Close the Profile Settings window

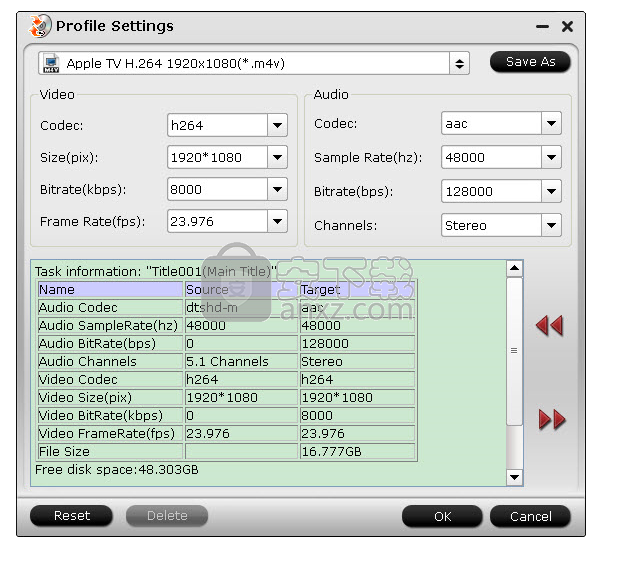coord(568,26)
